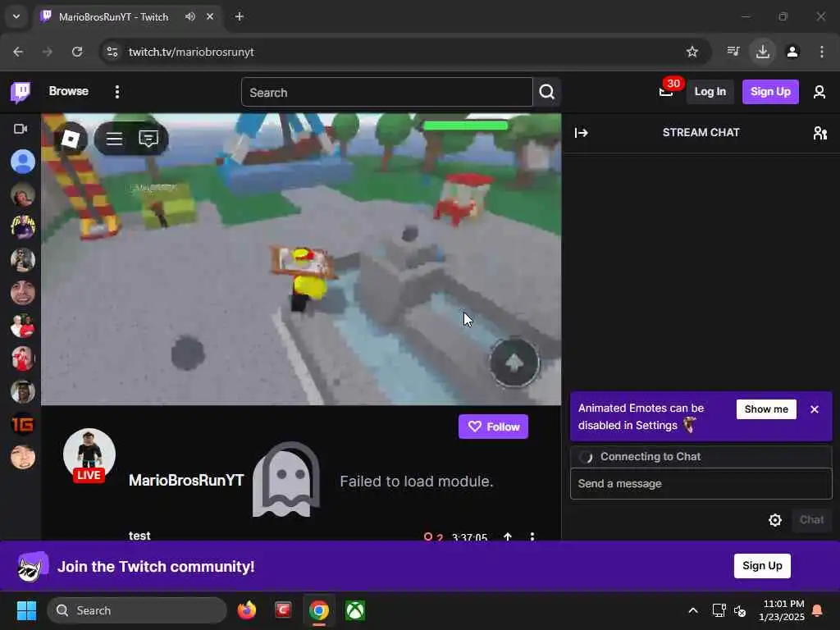The height and width of the screenshot is (630, 840).
Task: Open the notifications inbox showing 30
Action: click(x=666, y=92)
